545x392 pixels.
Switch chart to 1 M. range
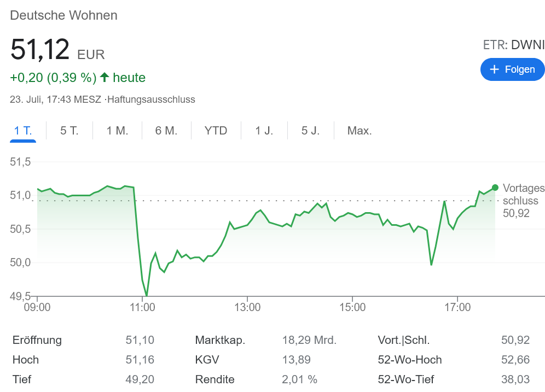click(x=117, y=131)
